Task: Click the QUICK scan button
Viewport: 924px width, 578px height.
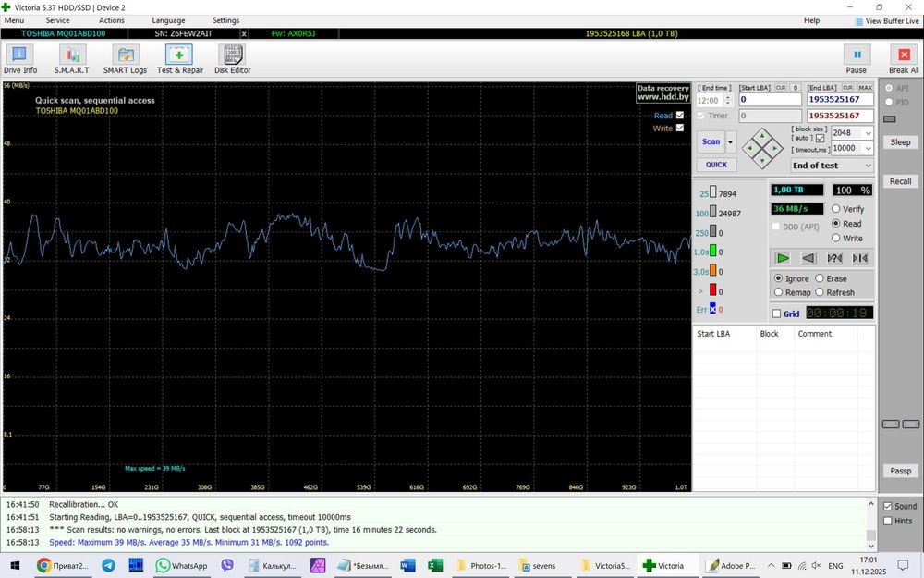Action: coord(716,165)
